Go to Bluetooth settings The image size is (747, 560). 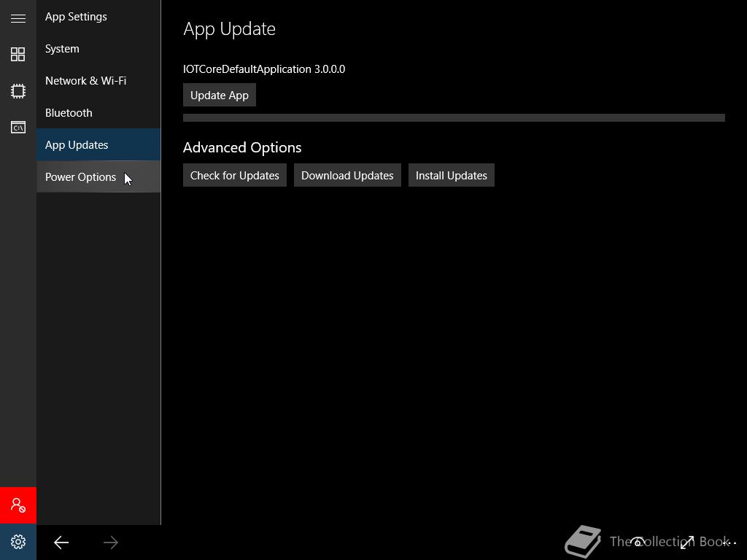click(x=98, y=113)
